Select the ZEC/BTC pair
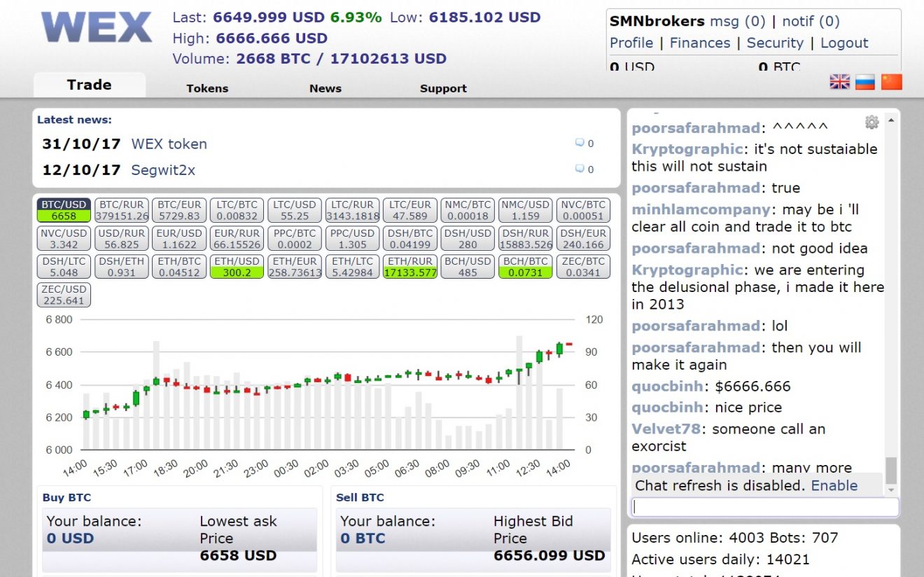Screen dimensions: 924x577 (x=583, y=266)
